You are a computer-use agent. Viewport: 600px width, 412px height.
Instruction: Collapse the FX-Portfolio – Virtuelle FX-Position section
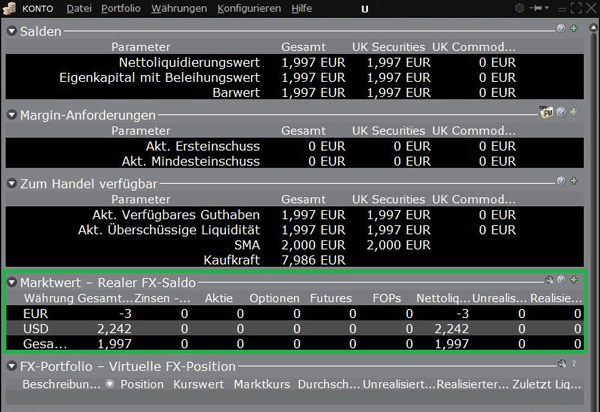(x=11, y=366)
